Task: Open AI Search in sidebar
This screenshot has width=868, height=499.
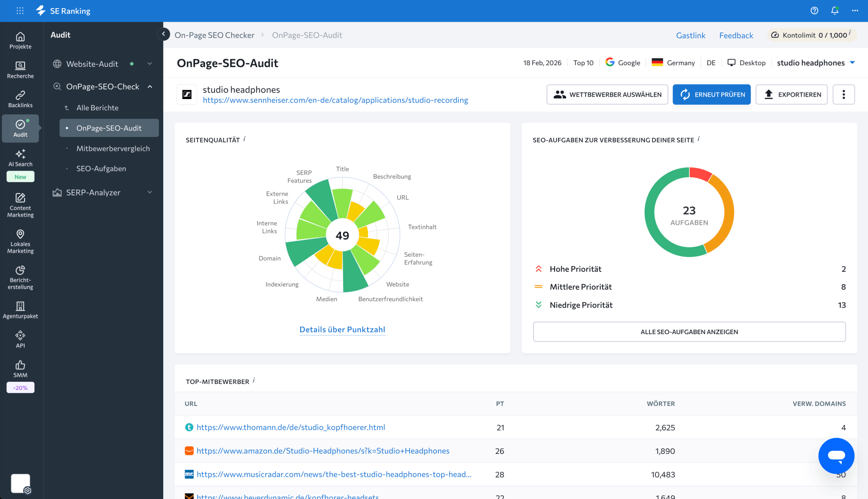Action: click(x=20, y=158)
